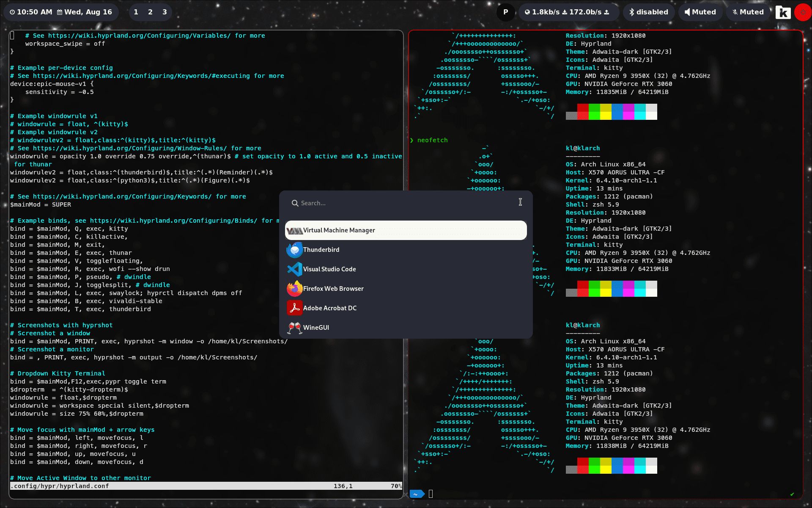Click the white K icon in bar
Screen dimensions: 812x508
(x=783, y=12)
